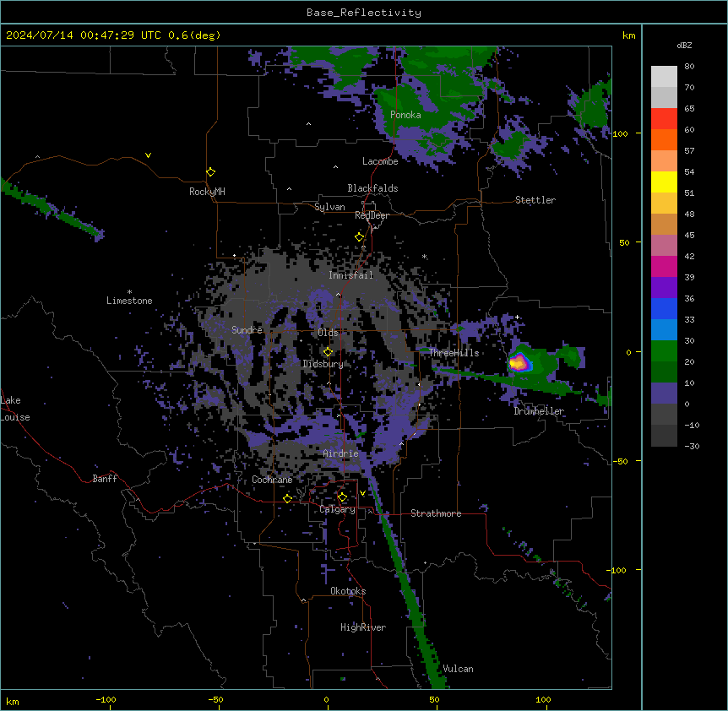Click the 0 tick on the right axis
This screenshot has height=711, width=728.
tap(628, 352)
